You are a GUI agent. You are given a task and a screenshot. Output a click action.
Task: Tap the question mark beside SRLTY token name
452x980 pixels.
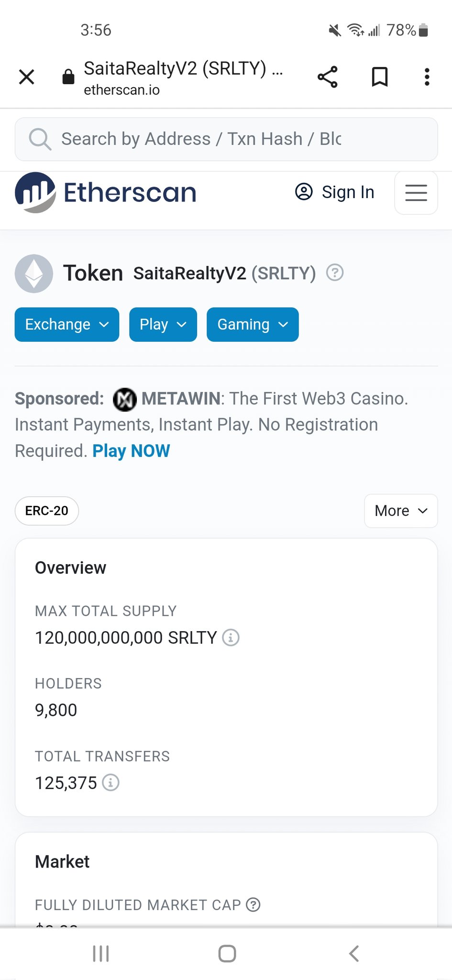tap(335, 273)
